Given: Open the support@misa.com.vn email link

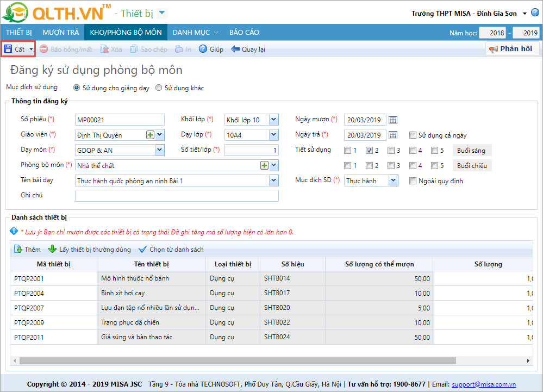Looking at the screenshot, I should [484, 384].
